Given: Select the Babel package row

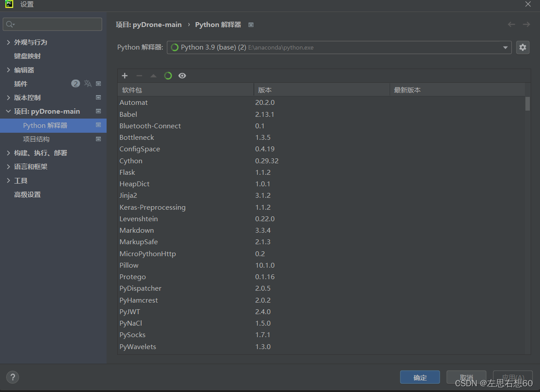Looking at the screenshot, I should (321, 114).
